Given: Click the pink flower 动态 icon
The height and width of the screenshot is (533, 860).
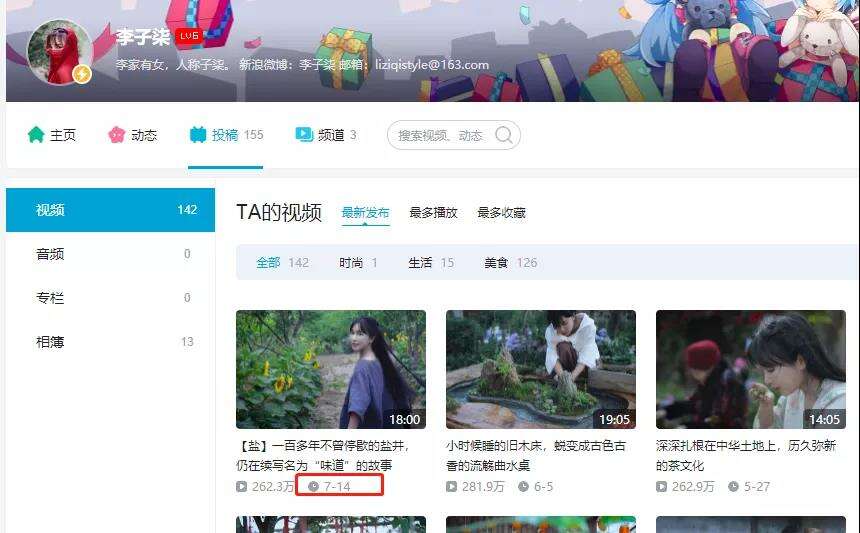Looking at the screenshot, I should tap(116, 134).
